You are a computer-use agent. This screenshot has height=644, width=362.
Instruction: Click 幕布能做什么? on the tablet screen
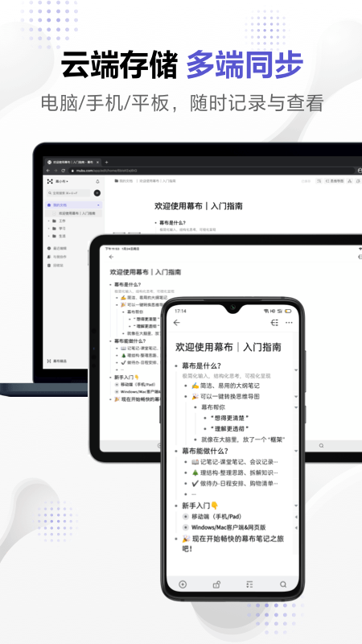pos(130,341)
